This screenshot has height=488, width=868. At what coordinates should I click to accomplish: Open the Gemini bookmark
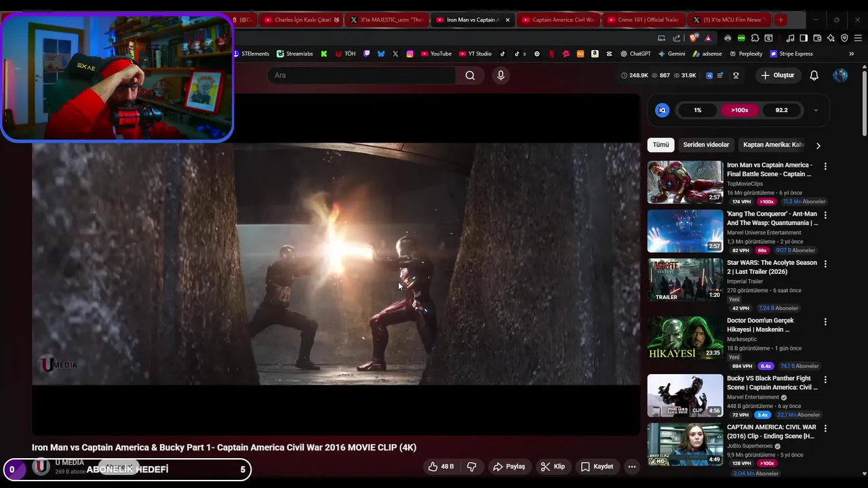tap(671, 54)
